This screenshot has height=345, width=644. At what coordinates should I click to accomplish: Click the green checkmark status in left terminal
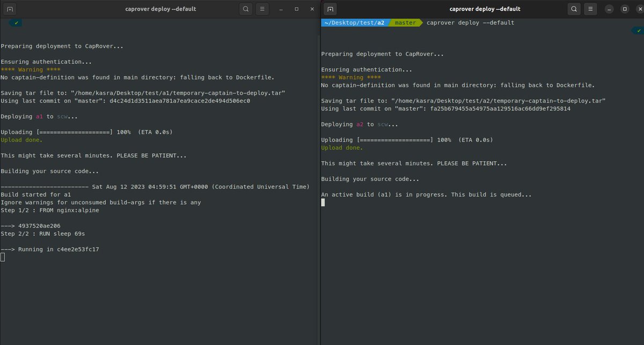point(16,23)
